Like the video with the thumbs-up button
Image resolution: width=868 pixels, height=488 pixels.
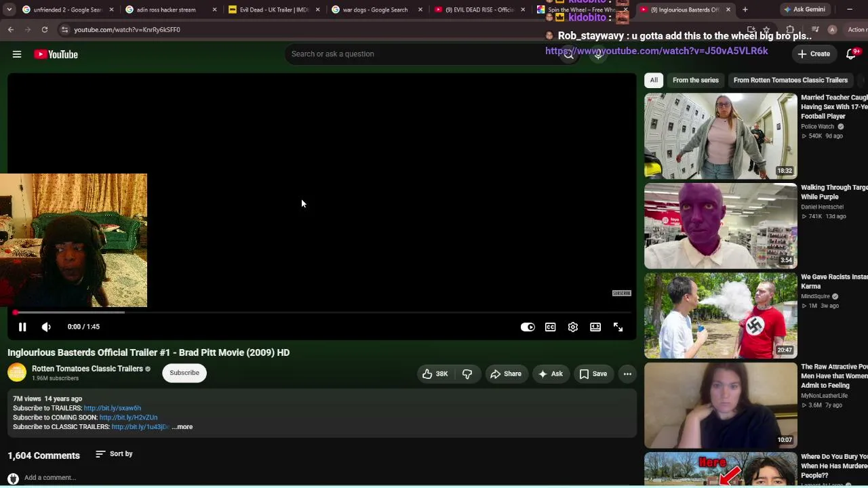[435, 373]
